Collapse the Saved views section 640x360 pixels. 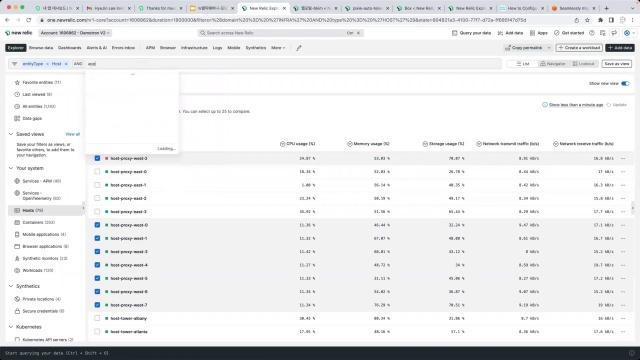click(11, 134)
